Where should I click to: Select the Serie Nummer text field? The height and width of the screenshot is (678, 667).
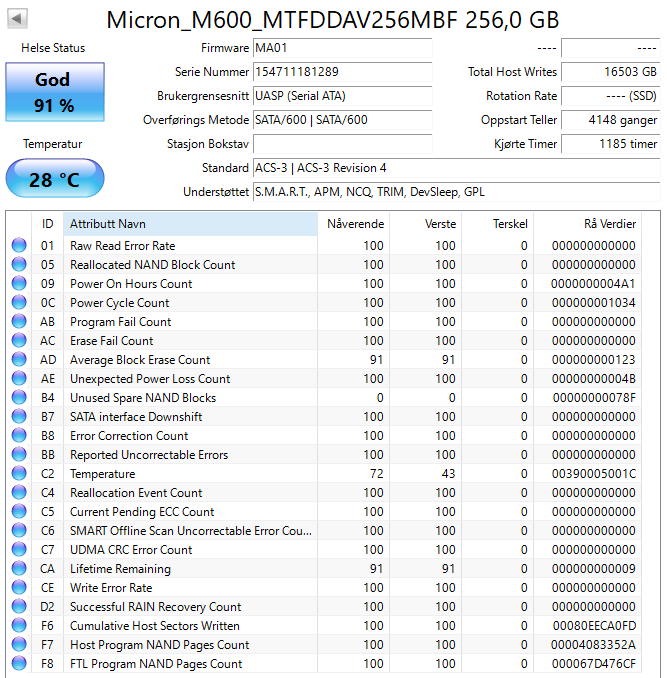pyautogui.click(x=342, y=72)
